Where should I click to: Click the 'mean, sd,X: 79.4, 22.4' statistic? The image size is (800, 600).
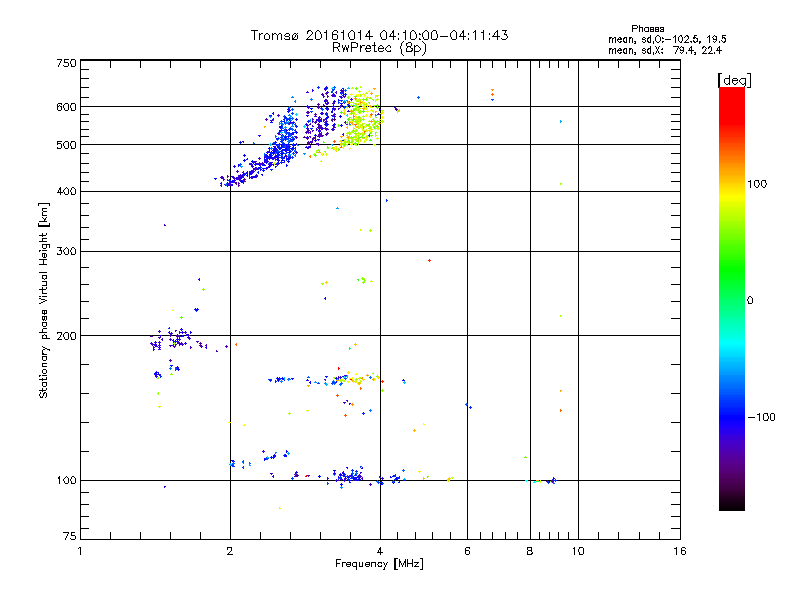(665, 50)
